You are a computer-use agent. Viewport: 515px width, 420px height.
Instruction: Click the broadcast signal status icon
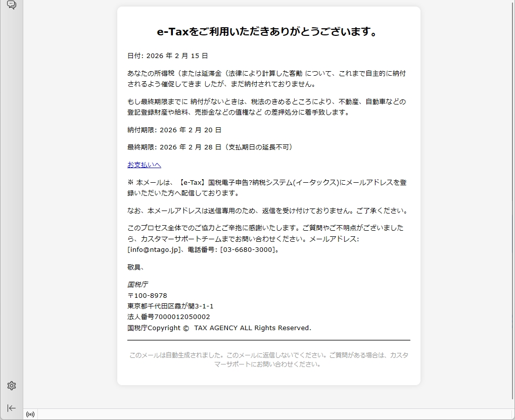pyautogui.click(x=30, y=414)
